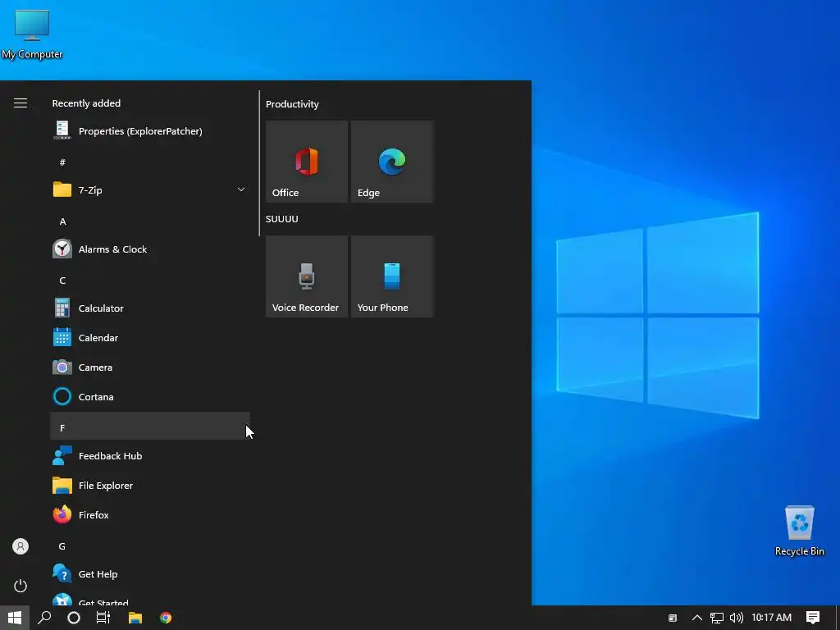840x630 pixels.
Task: Select My Computer desktop icon
Action: [x=32, y=34]
